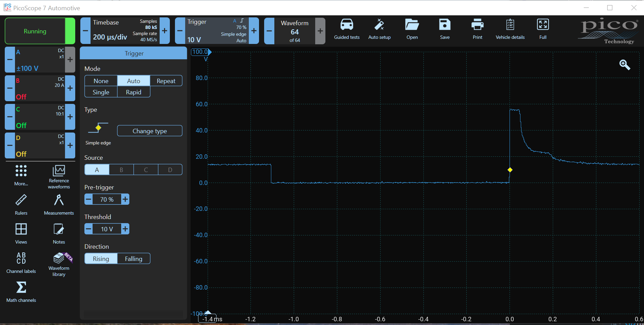Open Guided tests car icon
Screen dimensions: 644x325
pyautogui.click(x=347, y=29)
